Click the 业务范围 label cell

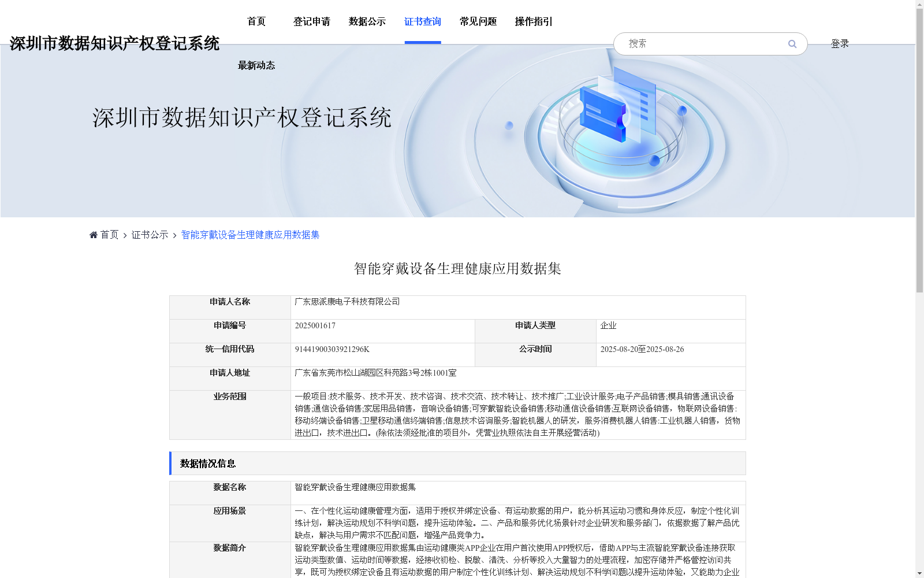coord(230,415)
